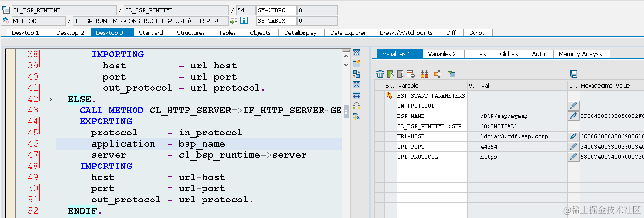This screenshot has height=218, width=644.
Task: Click the BSP_START_PARAMETERS variable name
Action: point(431,96)
